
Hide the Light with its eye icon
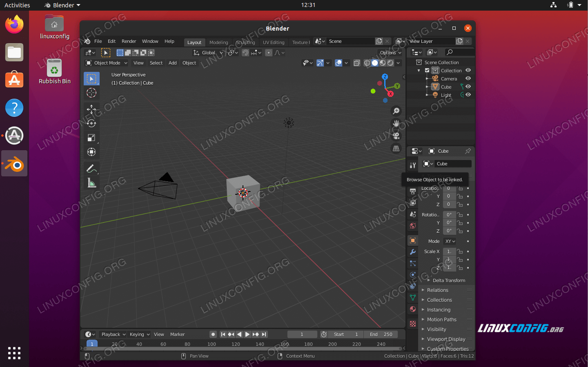click(468, 95)
